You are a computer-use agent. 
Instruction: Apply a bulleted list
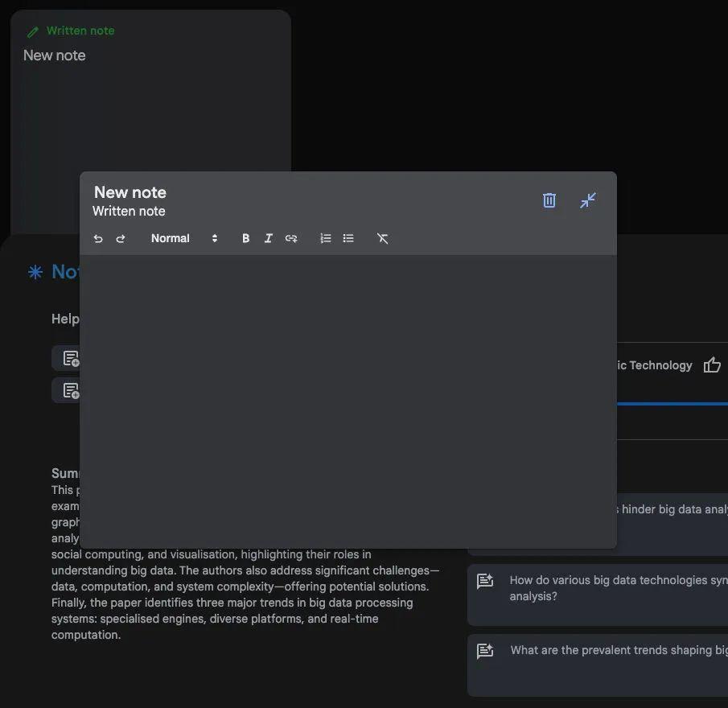(x=348, y=238)
